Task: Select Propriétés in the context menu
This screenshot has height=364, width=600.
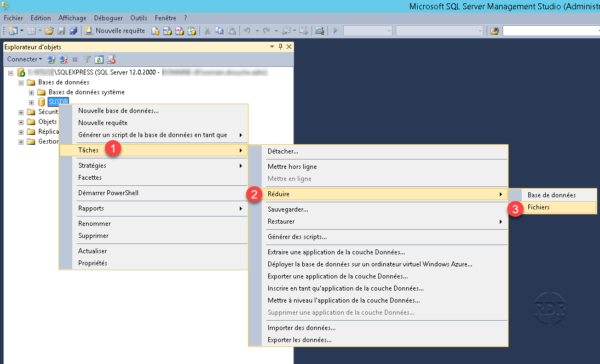Action: 154,263
